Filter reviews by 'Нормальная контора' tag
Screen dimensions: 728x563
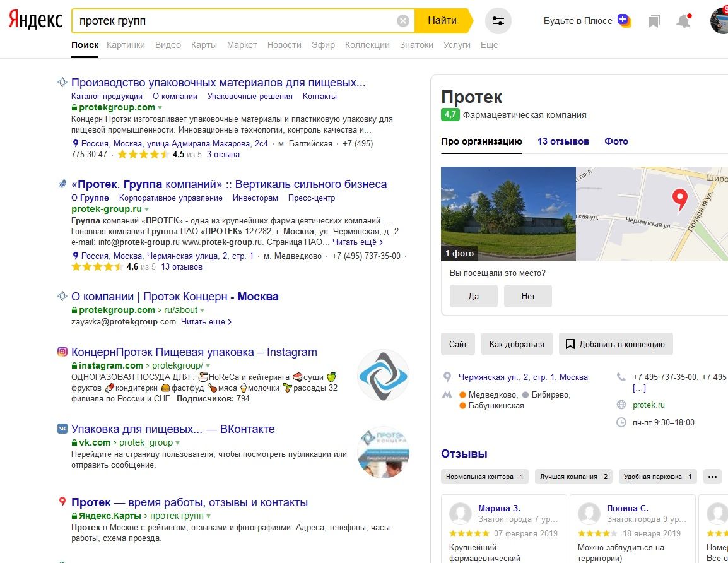pyautogui.click(x=484, y=477)
